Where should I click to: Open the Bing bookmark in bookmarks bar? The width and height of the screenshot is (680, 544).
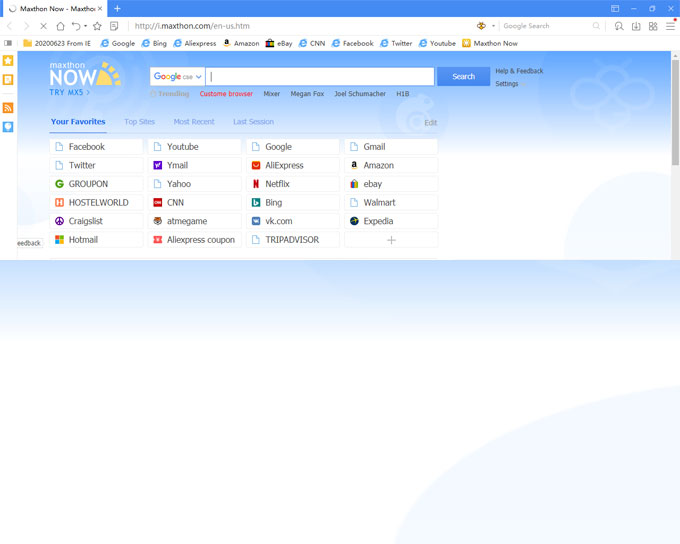[x=154, y=43]
